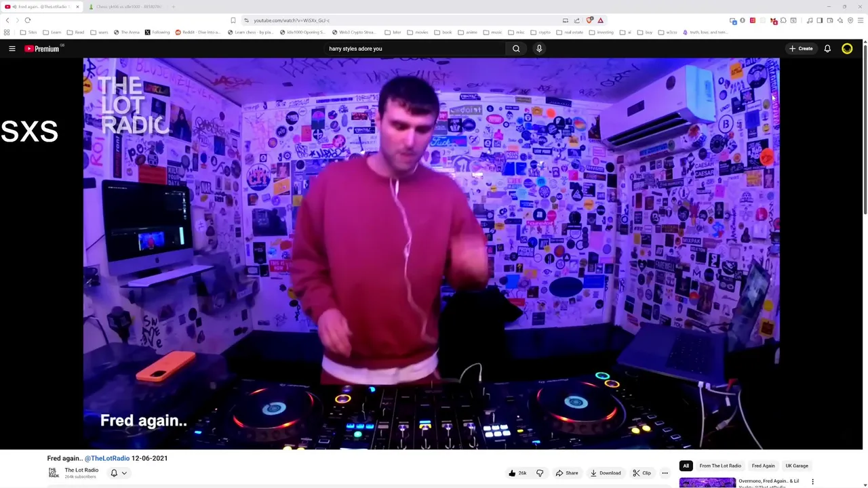Open the browser extensions puzzle icon
The height and width of the screenshot is (488, 868).
783,20
